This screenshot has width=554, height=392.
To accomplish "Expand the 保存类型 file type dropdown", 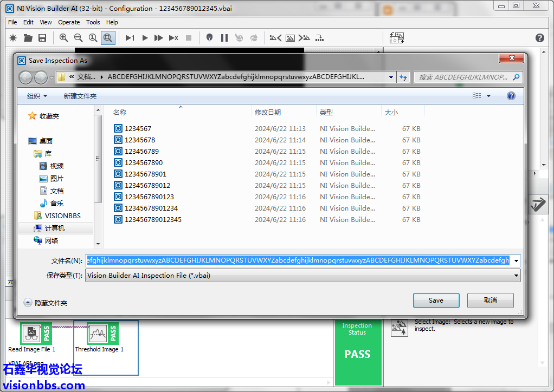I will pos(516,276).
